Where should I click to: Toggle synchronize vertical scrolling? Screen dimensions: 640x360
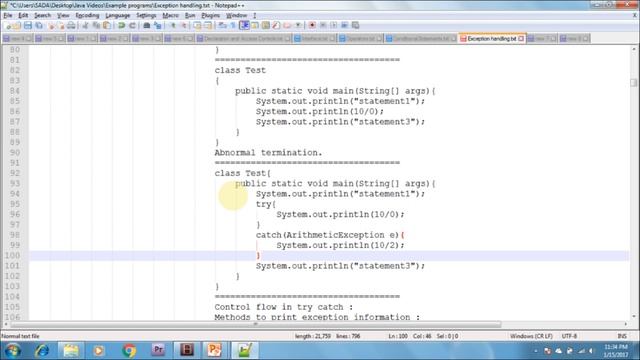[197, 26]
